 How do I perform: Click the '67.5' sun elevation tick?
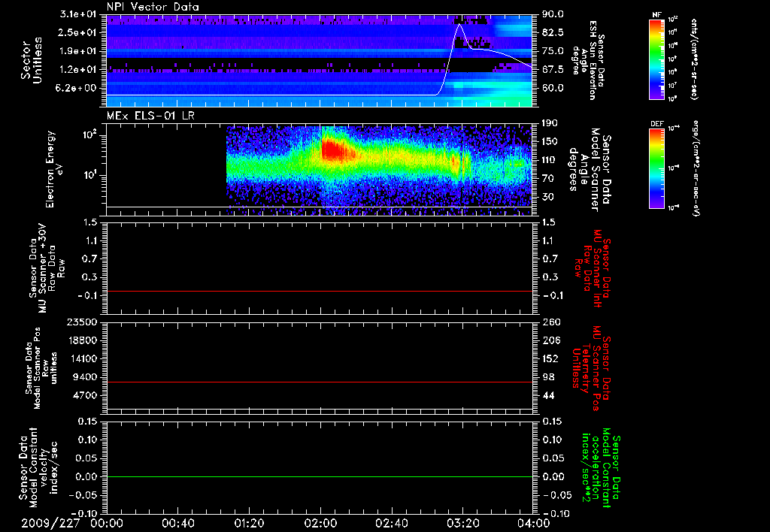click(553, 70)
